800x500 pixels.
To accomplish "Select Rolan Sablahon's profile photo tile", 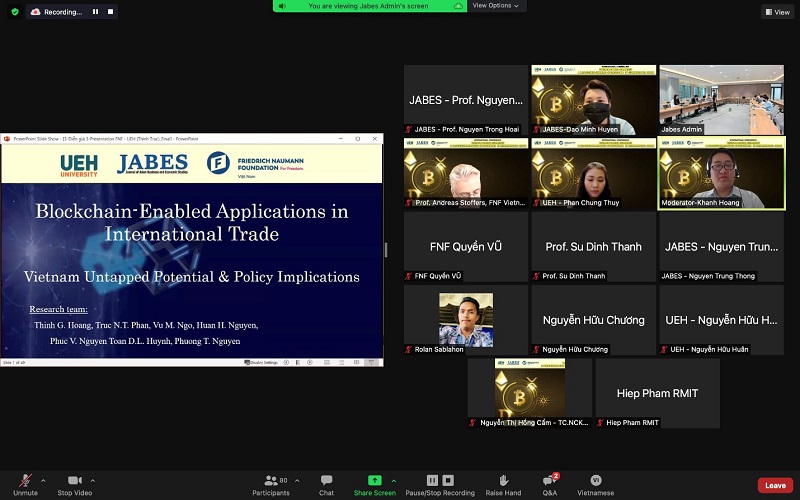I will (466, 320).
